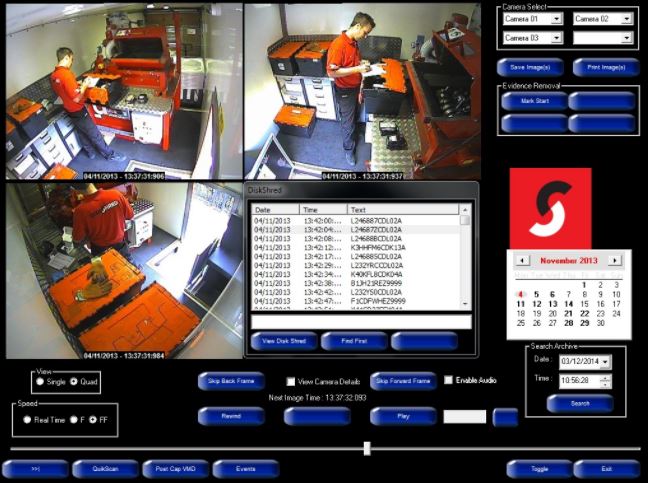The width and height of the screenshot is (648, 483).
Task: Click the Find First button
Action: [354, 341]
